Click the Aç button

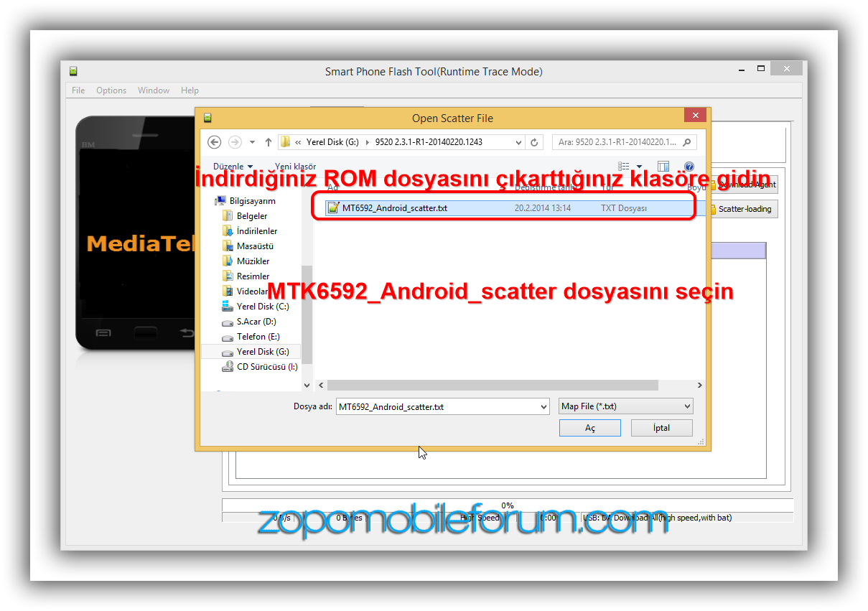coord(590,428)
